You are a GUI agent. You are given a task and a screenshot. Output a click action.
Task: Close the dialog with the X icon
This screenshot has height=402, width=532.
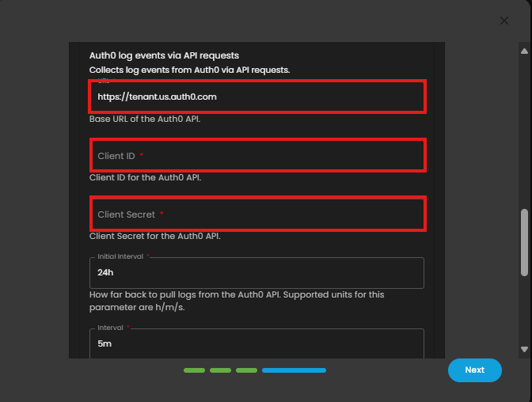point(503,21)
